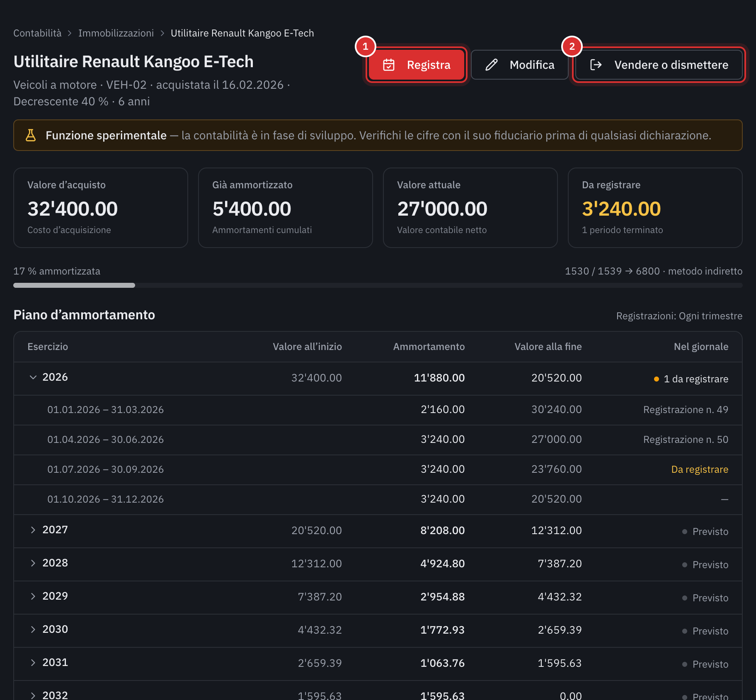Click account info 1530 / 1539 → 6800
This screenshot has width=756, height=700.
[x=612, y=271]
